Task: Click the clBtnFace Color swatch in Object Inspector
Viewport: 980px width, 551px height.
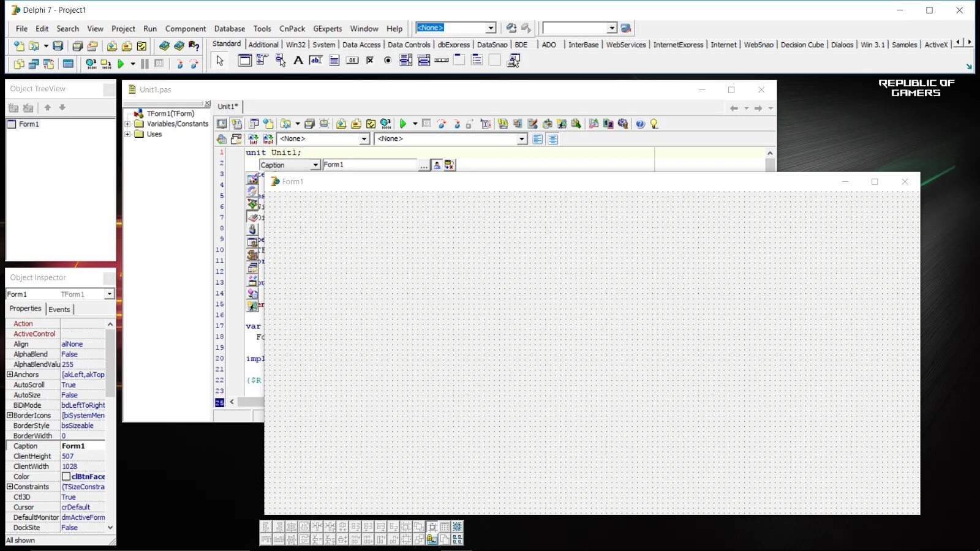Action: [x=66, y=476]
